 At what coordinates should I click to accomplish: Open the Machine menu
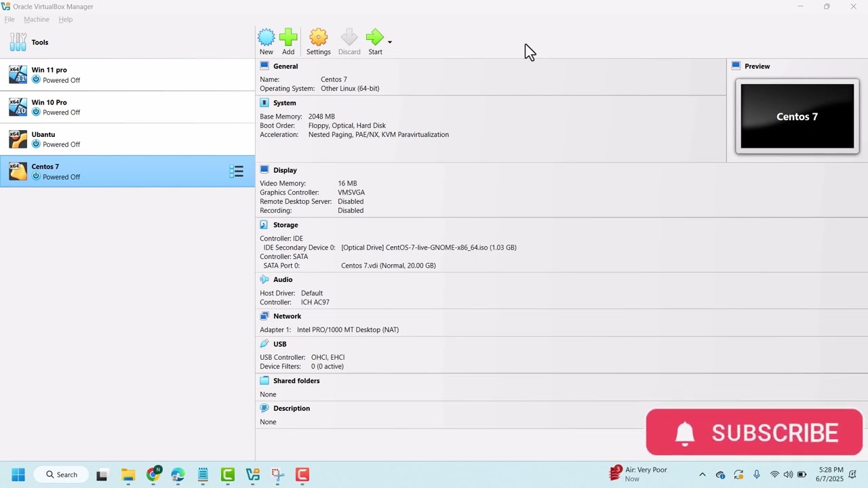(37, 20)
